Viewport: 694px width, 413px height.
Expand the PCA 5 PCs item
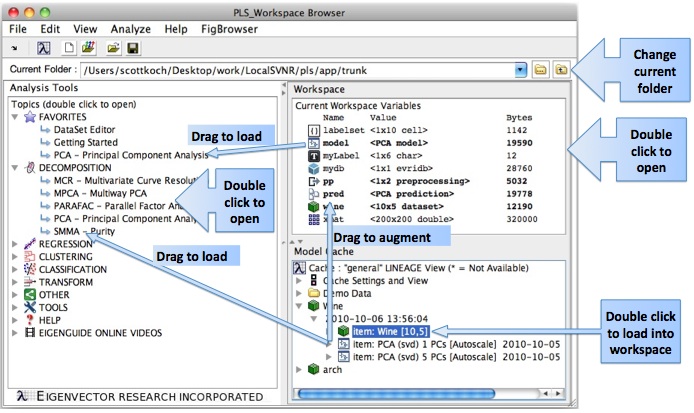pos(328,357)
